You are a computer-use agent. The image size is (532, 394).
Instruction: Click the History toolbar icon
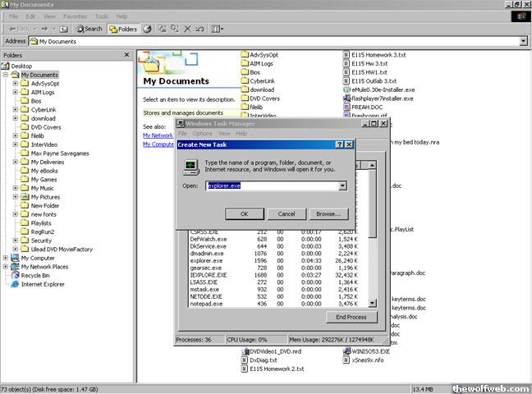pos(148,29)
